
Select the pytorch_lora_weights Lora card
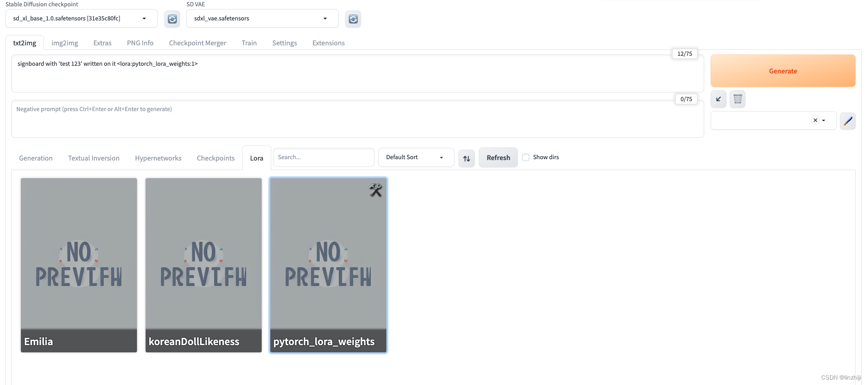(328, 265)
